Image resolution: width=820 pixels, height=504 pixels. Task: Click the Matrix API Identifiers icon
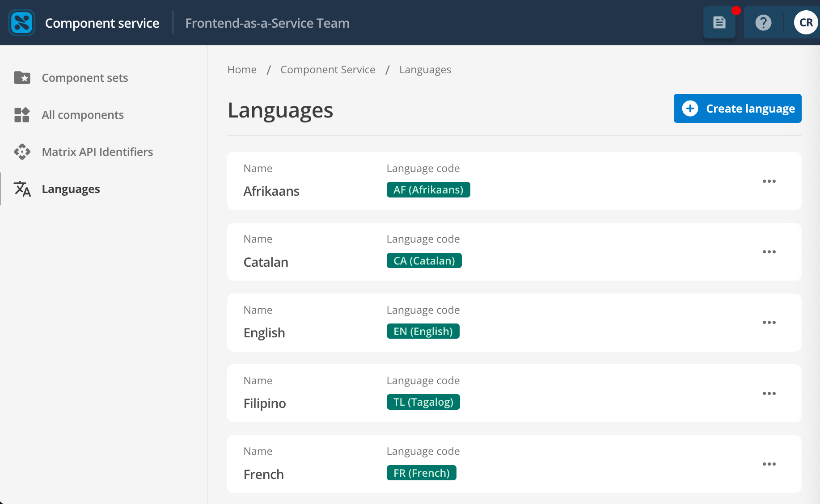click(x=22, y=152)
